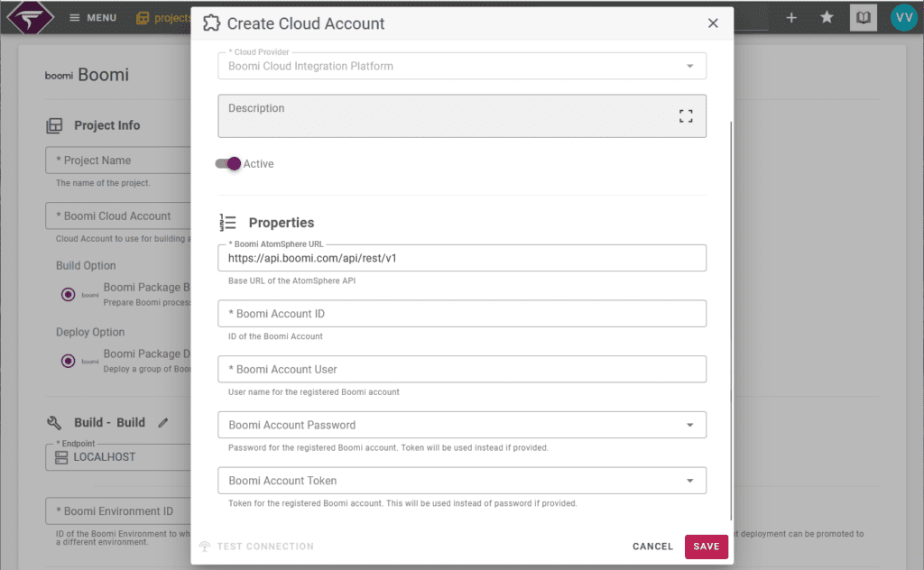Screen dimensions: 924x570
Task: Open the documentation book icon
Action: point(864,17)
